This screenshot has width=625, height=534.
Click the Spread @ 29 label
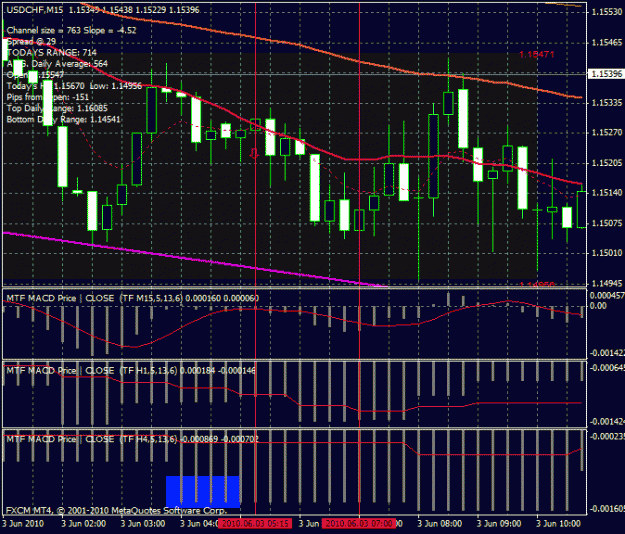31,41
